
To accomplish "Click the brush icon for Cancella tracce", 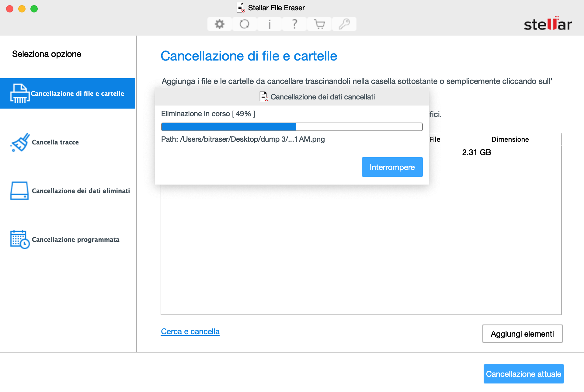I will 20,142.
